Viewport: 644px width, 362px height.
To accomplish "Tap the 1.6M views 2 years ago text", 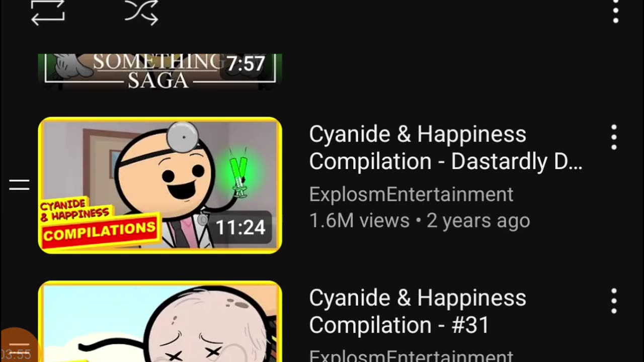I will (x=420, y=221).
